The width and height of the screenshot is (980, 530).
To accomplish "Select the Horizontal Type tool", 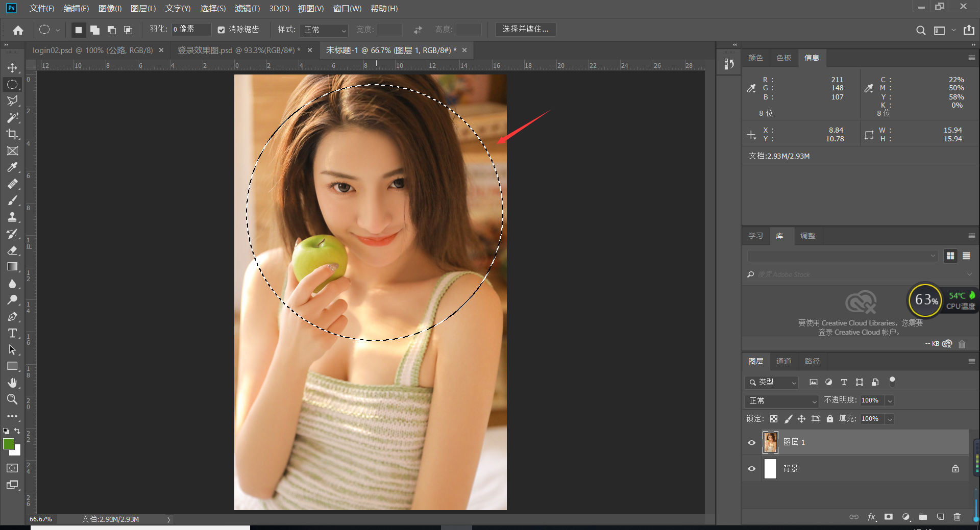I will pos(12,333).
